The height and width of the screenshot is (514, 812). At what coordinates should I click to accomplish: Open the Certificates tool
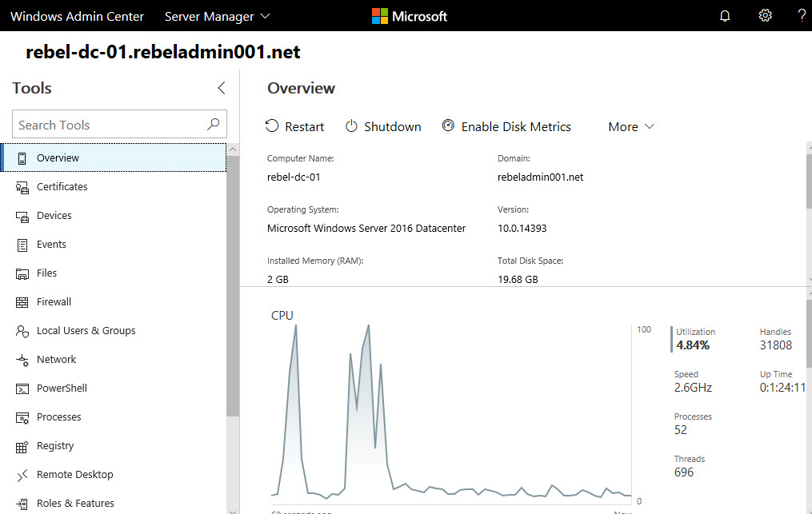114,187
